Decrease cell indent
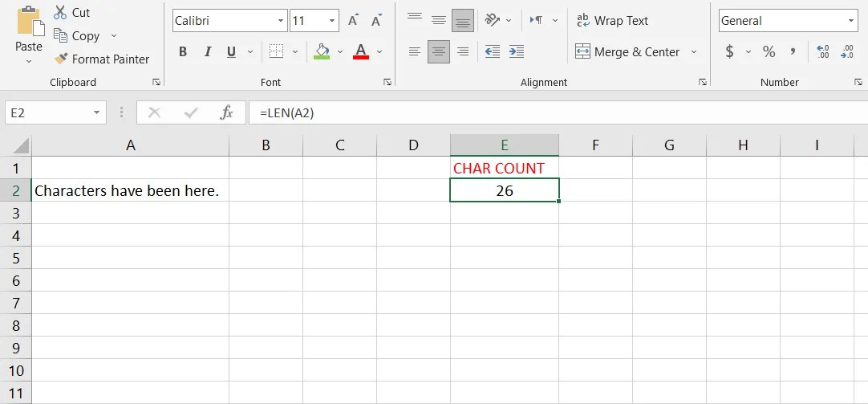Viewport: 868px width, 404px height. [492, 52]
